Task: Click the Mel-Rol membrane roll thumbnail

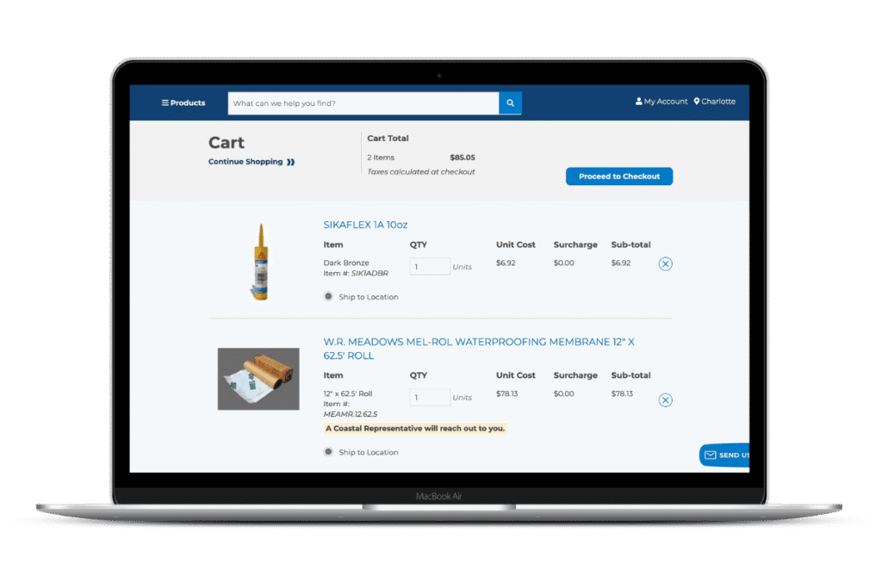Action: 258,379
